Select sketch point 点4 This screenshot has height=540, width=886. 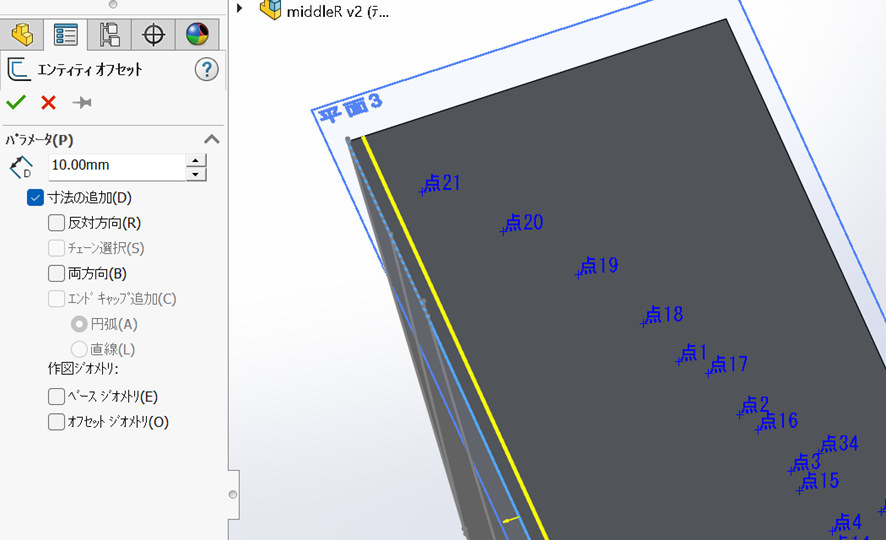click(846, 522)
